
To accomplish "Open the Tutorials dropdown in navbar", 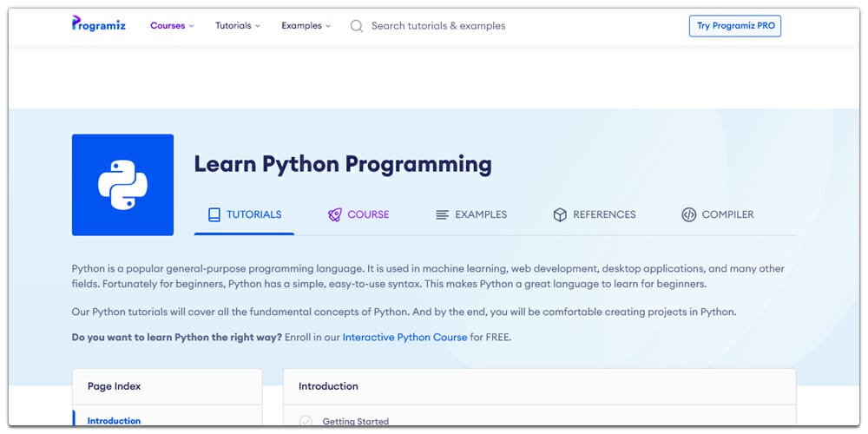I will coord(237,26).
